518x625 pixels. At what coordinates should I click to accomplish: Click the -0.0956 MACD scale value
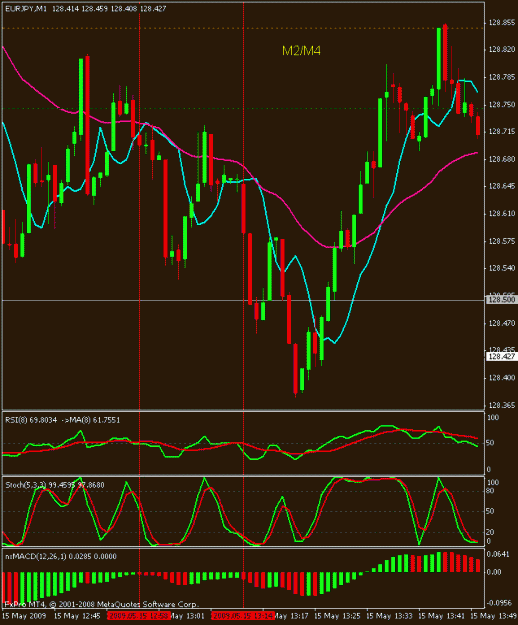[x=500, y=603]
